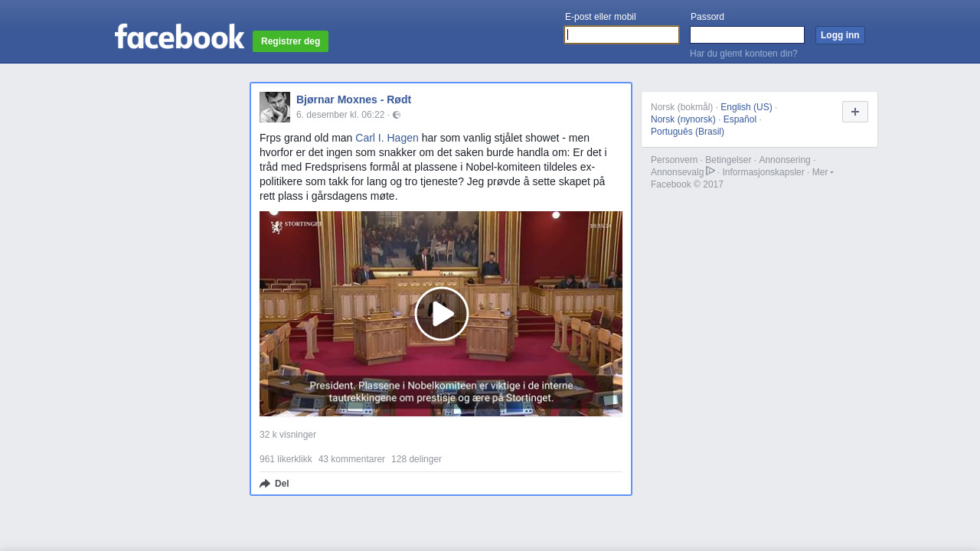
Task: Focus the E-post eller mobil field
Action: 622,35
